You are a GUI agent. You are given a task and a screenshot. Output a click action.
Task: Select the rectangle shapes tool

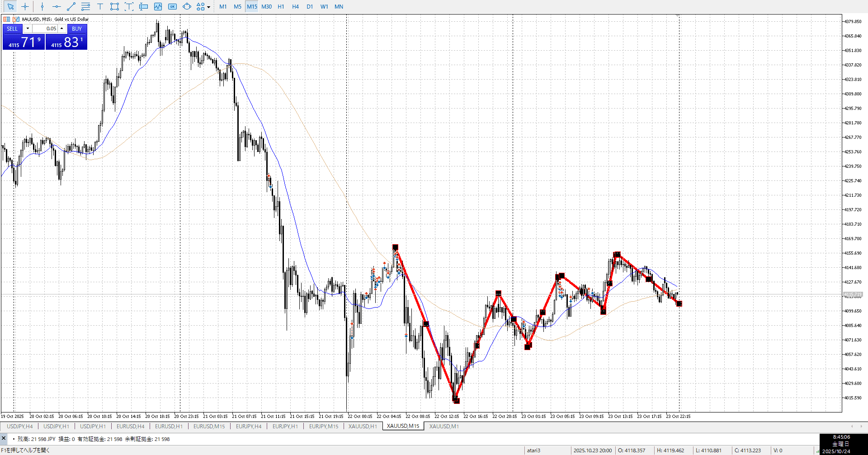114,6
